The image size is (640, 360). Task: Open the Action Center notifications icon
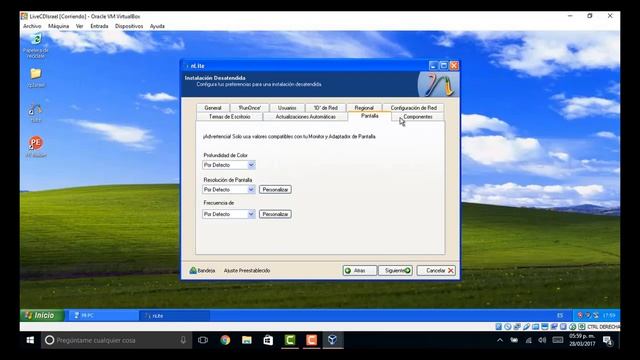[608, 340]
